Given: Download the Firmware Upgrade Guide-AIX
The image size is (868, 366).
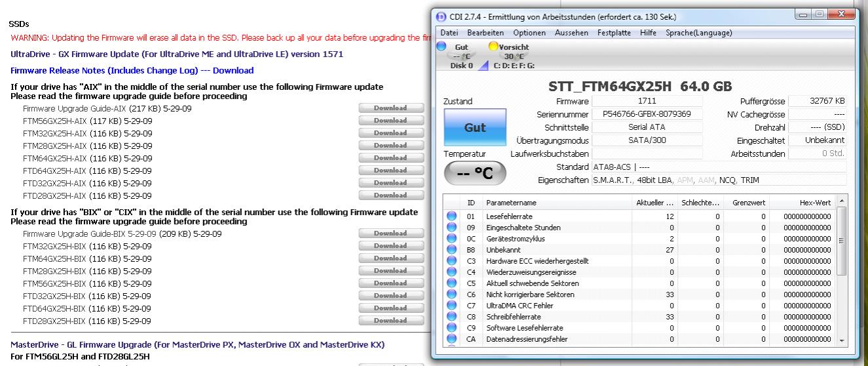Looking at the screenshot, I should 391,108.
